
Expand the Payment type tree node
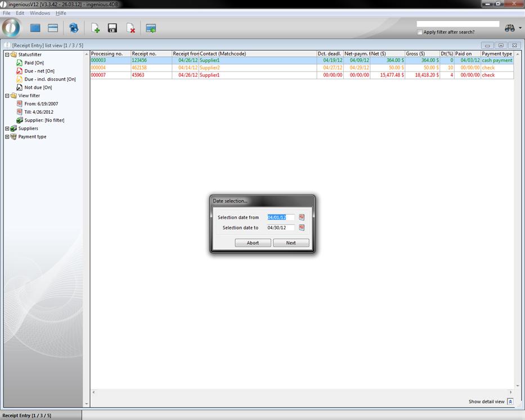(x=7, y=137)
